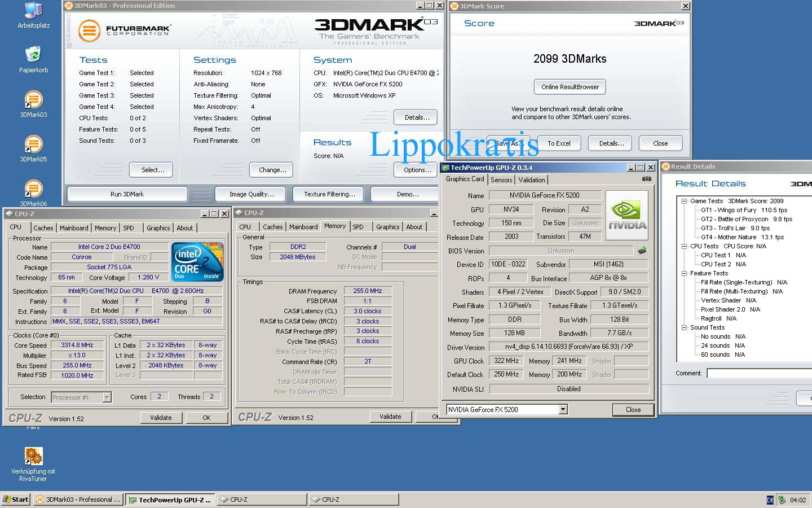Switch to Sensors tab in GPU-Z
Viewport: 812px width, 508px height.
501,180
